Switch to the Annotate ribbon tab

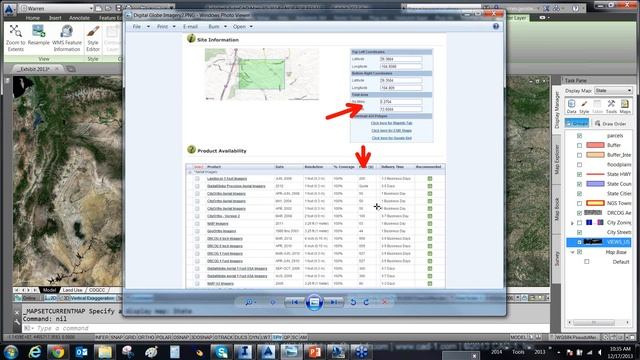point(79,18)
